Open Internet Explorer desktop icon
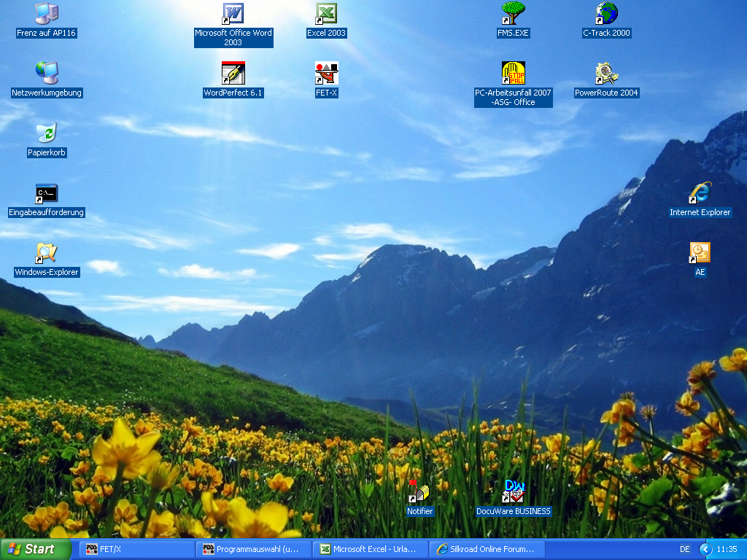Viewport: 747px width, 560px height. pyautogui.click(x=700, y=193)
